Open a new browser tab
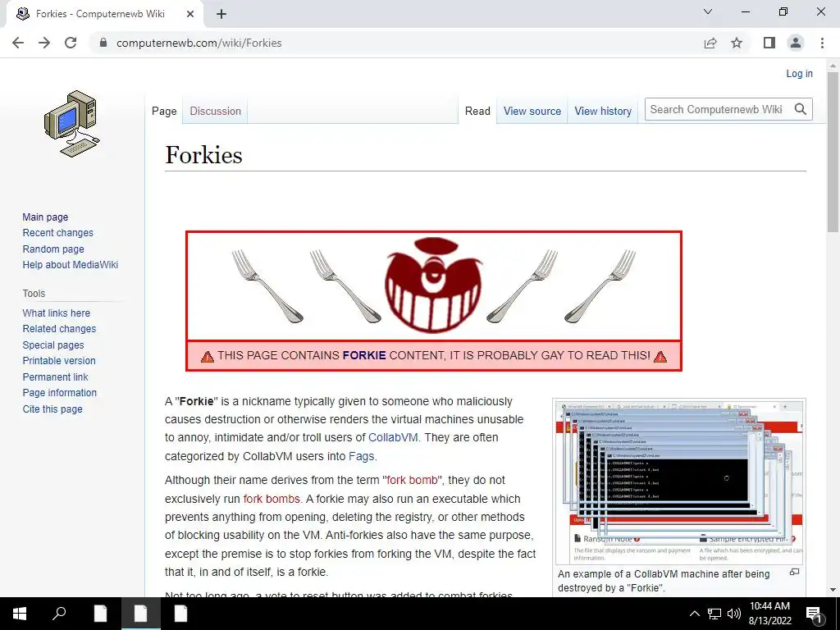The height and width of the screenshot is (630, 840). (x=221, y=14)
